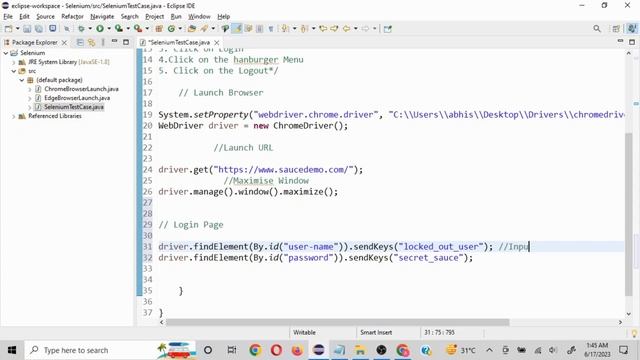The width and height of the screenshot is (640, 360).
Task: Open Package Explorer View Menu dots
Action: pyautogui.click(x=103, y=42)
